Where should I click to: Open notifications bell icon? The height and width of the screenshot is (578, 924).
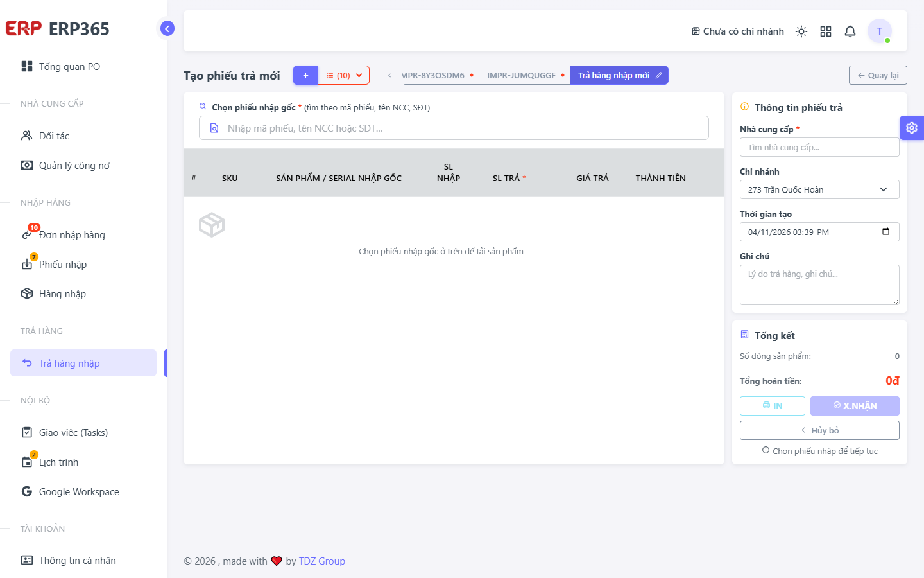click(850, 31)
